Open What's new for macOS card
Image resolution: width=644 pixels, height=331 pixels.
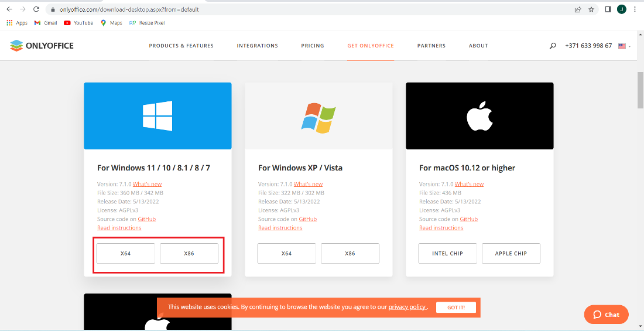469,184
